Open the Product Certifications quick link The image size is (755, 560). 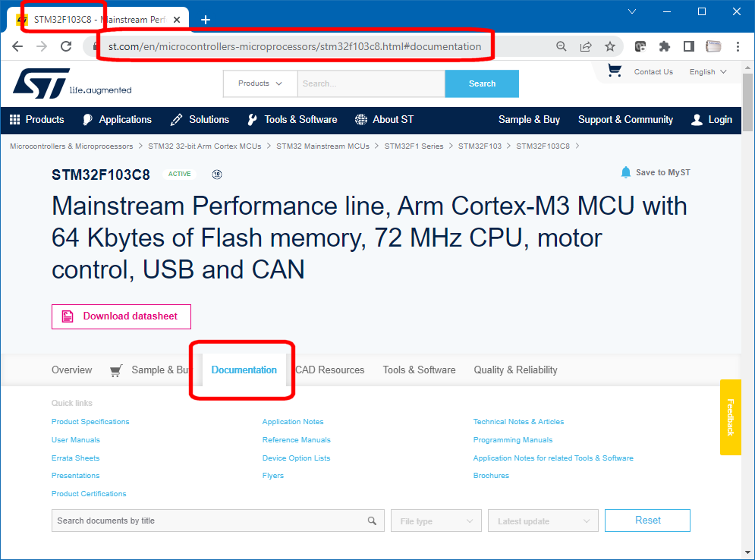click(89, 493)
